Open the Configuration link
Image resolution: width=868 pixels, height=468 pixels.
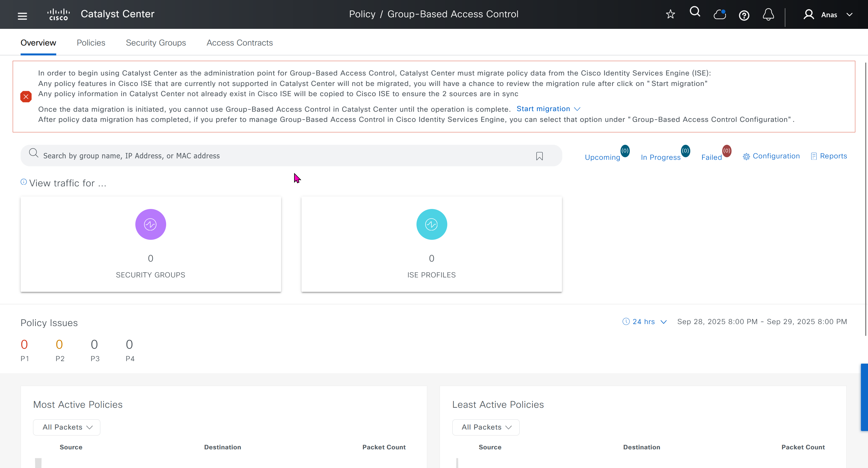(771, 156)
